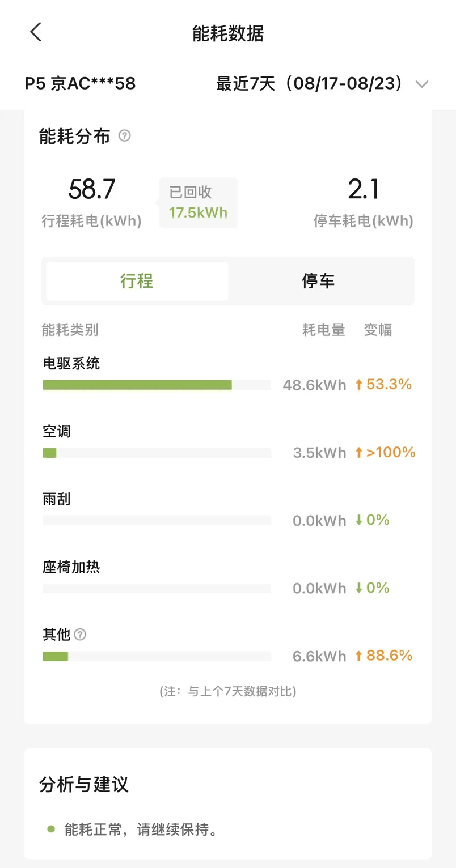Tap the 空调 energy usage bar

(157, 453)
